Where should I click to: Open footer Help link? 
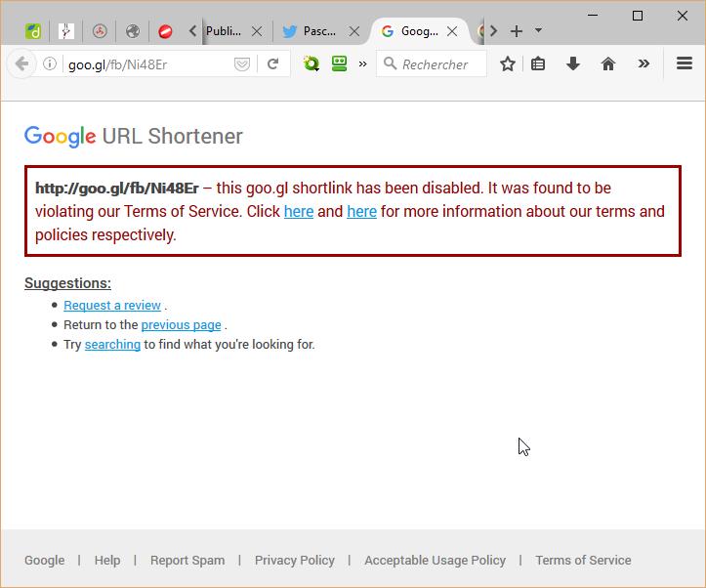point(107,560)
